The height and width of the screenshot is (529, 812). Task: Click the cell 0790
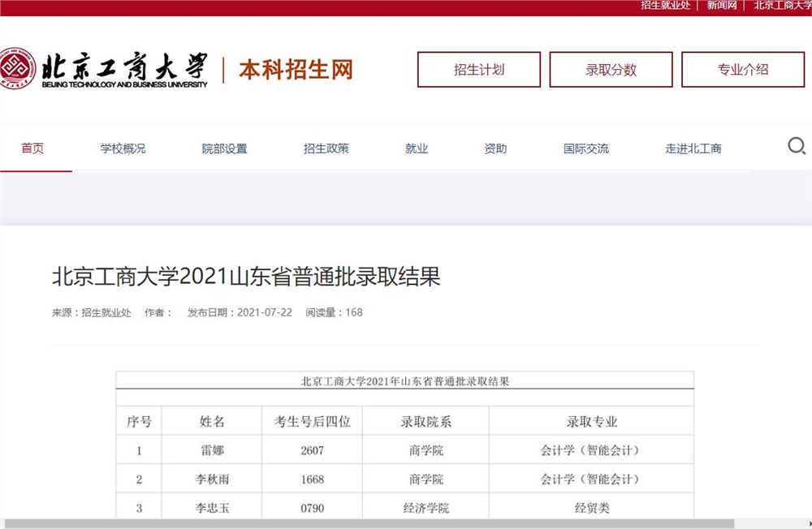point(313,508)
